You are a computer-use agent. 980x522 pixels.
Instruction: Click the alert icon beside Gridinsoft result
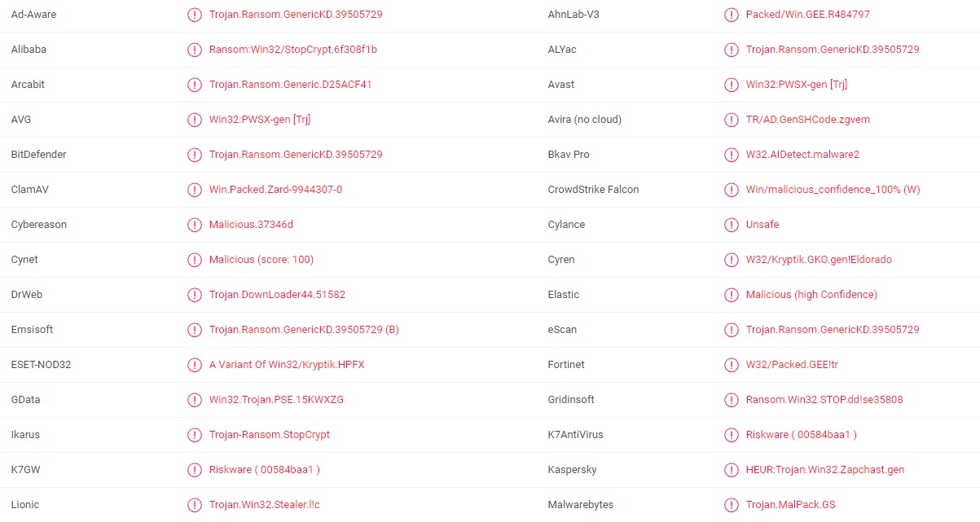pyautogui.click(x=731, y=400)
